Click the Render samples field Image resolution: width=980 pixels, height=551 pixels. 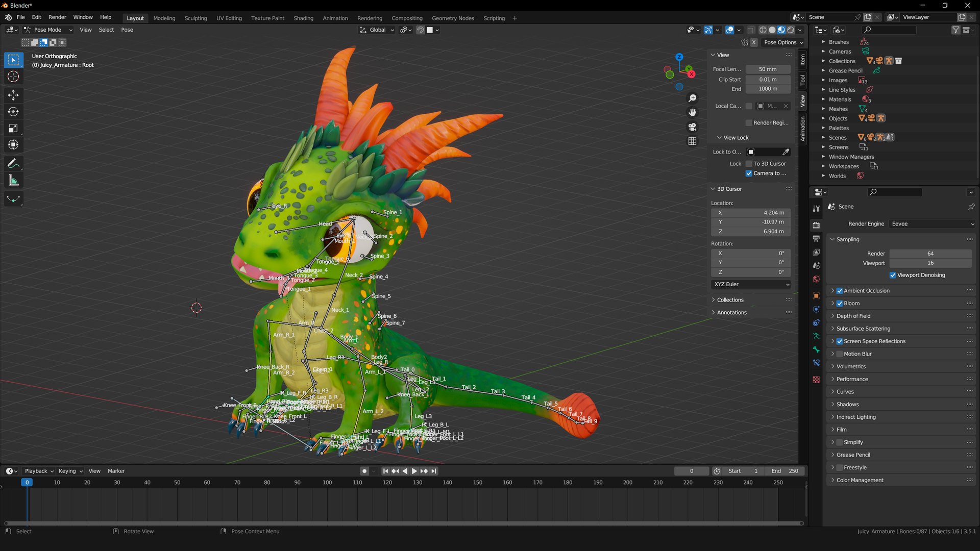pos(930,254)
